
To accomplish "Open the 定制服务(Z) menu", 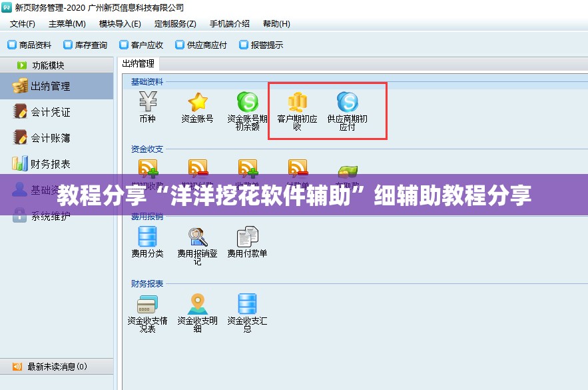I will click(175, 24).
